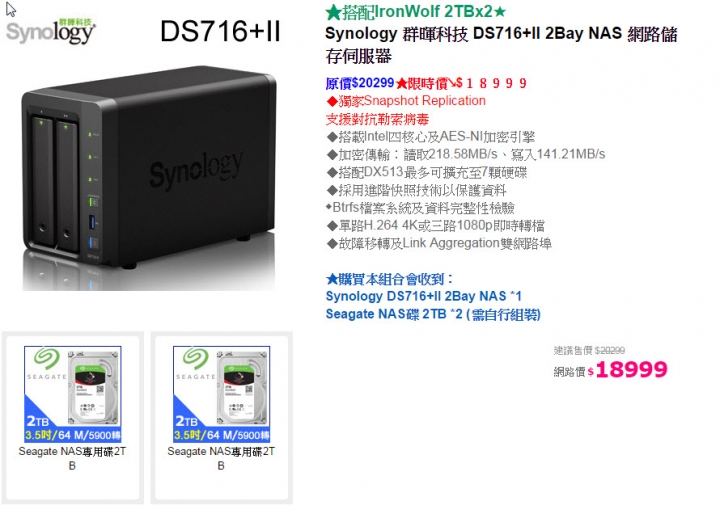This screenshot has height=514, width=720.
Task: Select the second Seagate 2TB drive thumbnail
Action: (221, 394)
